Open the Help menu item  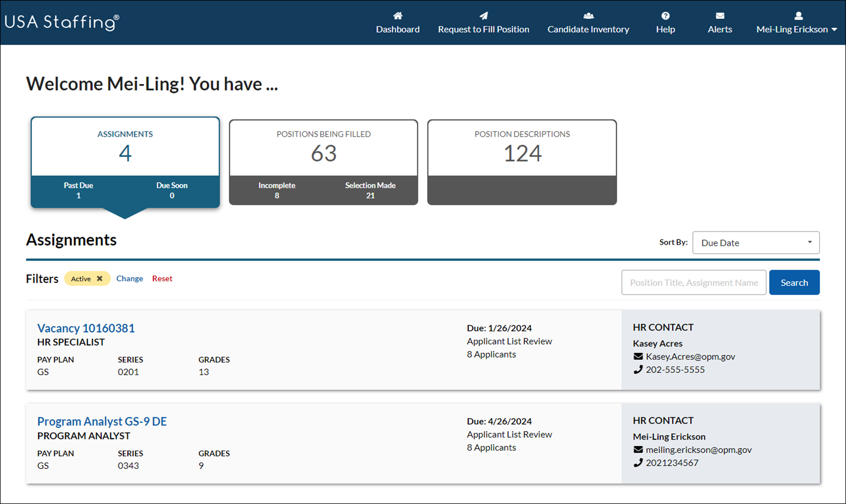click(665, 22)
